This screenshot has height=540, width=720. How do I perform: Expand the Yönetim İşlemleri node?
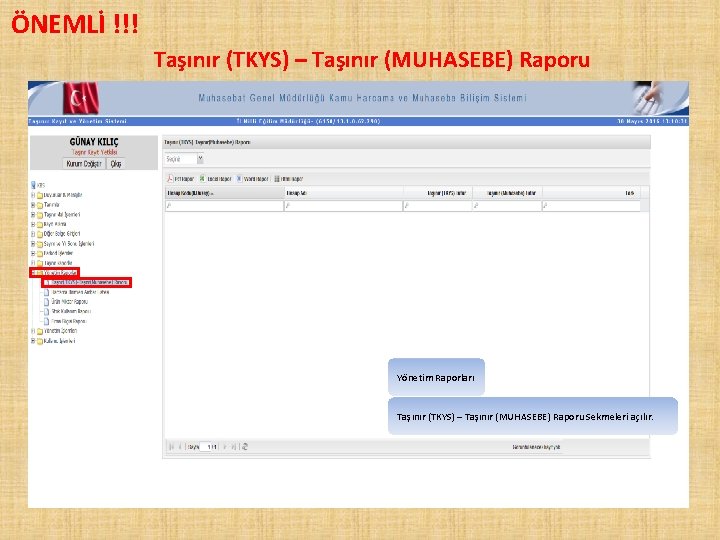pyautogui.click(x=33, y=331)
